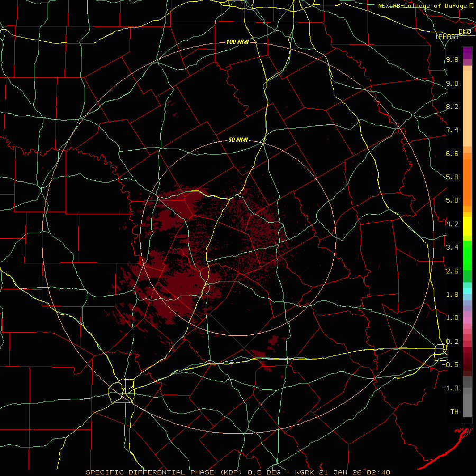476x476 pixels.
Task: Click the TH threshold label on scale
Action: [x=454, y=412]
